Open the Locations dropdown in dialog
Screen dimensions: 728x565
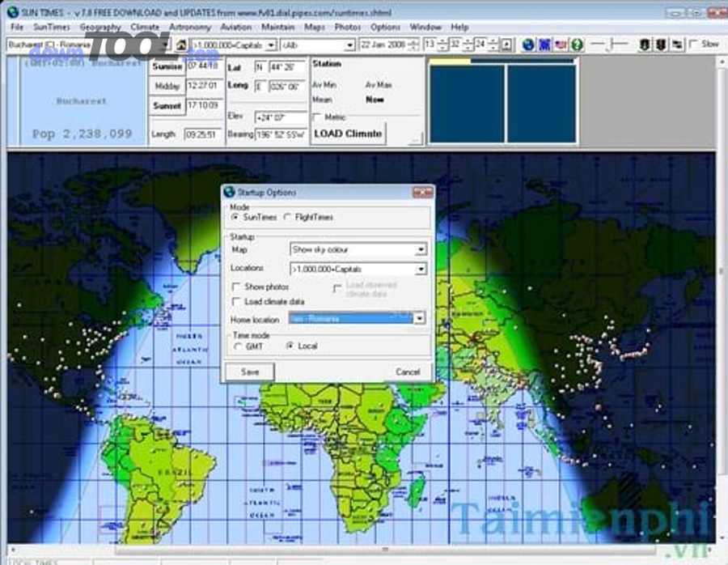pyautogui.click(x=420, y=269)
